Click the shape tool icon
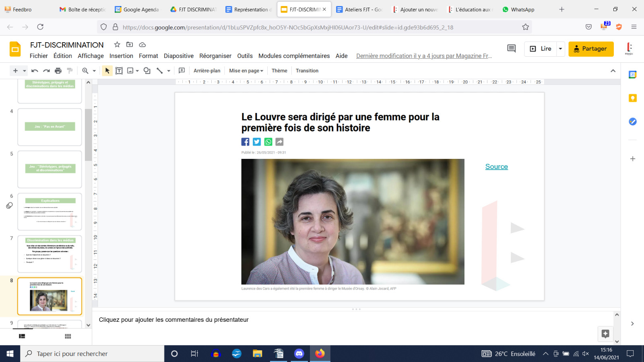644x362 pixels. point(147,71)
